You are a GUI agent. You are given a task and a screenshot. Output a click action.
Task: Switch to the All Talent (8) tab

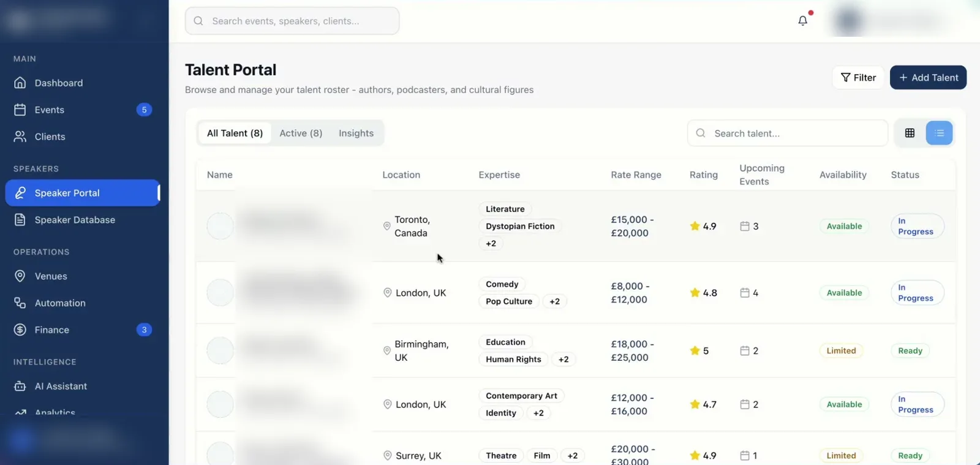(235, 133)
